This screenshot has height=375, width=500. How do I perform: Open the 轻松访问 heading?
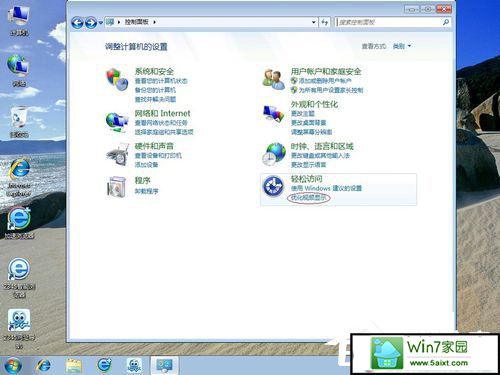coord(306,179)
